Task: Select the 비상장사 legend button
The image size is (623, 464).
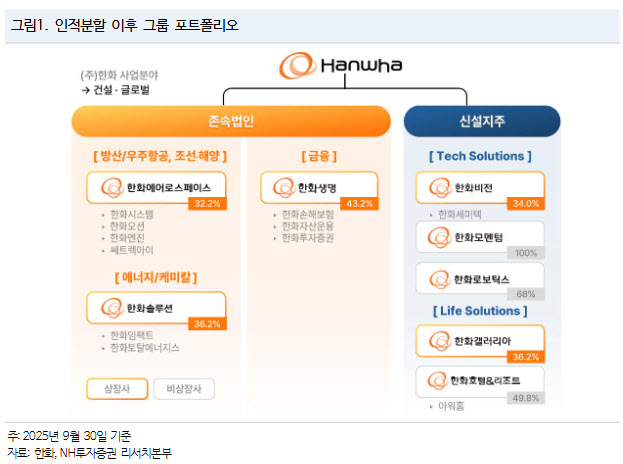Action: [183, 387]
